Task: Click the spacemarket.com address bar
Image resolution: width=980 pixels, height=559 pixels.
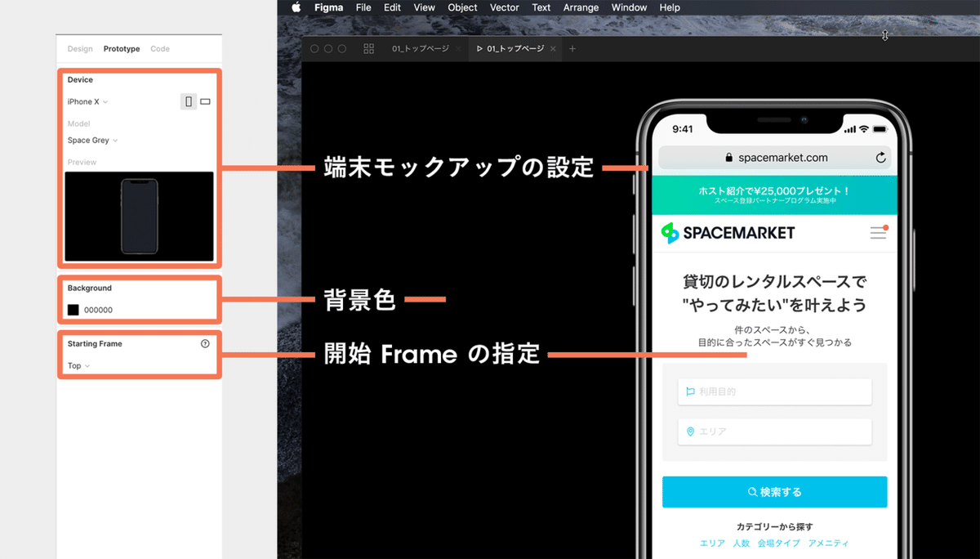Action: point(774,158)
